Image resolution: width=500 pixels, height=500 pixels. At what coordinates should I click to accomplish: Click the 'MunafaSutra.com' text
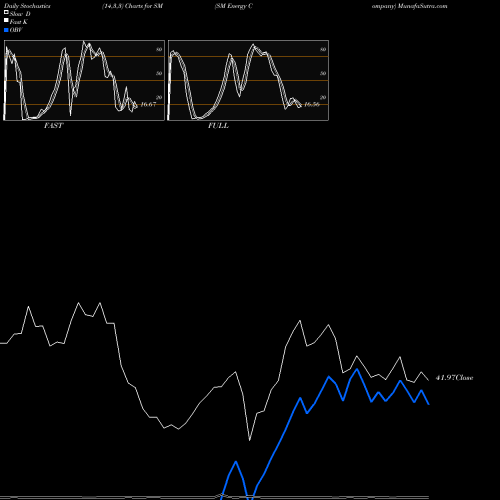tap(422, 6)
